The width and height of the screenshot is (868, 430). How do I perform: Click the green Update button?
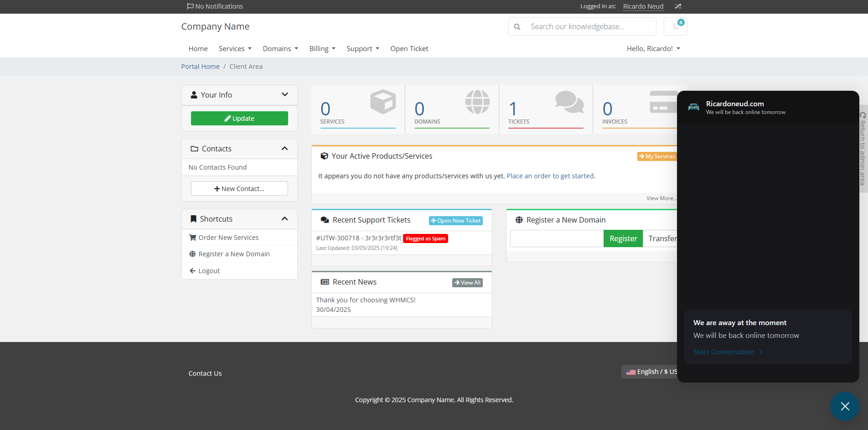(x=239, y=118)
